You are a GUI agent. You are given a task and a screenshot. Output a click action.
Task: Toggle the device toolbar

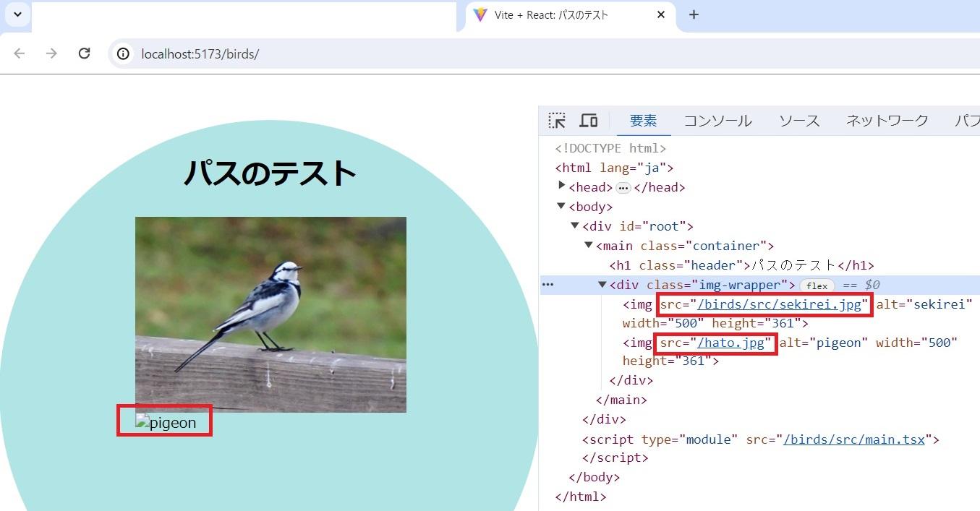(589, 120)
